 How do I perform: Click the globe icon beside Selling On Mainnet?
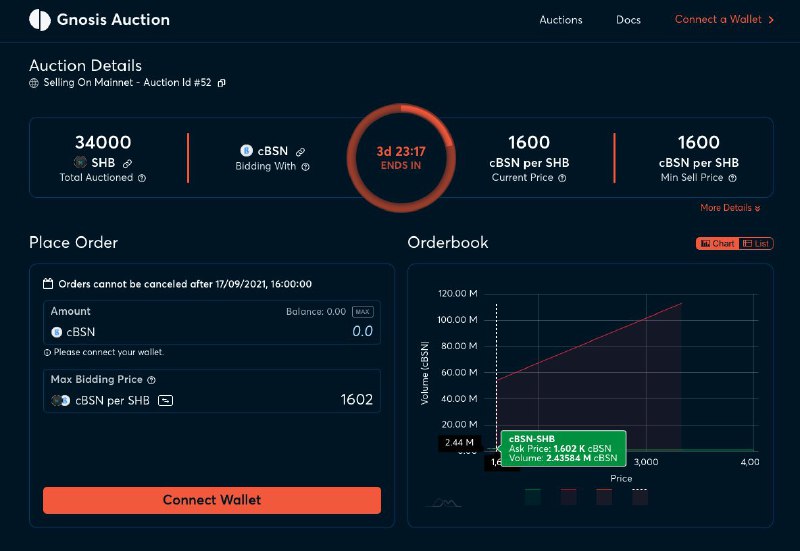pos(34,83)
